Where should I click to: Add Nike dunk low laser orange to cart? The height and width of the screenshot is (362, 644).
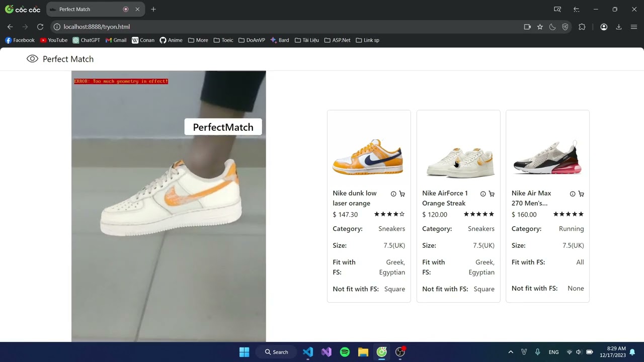(x=402, y=194)
